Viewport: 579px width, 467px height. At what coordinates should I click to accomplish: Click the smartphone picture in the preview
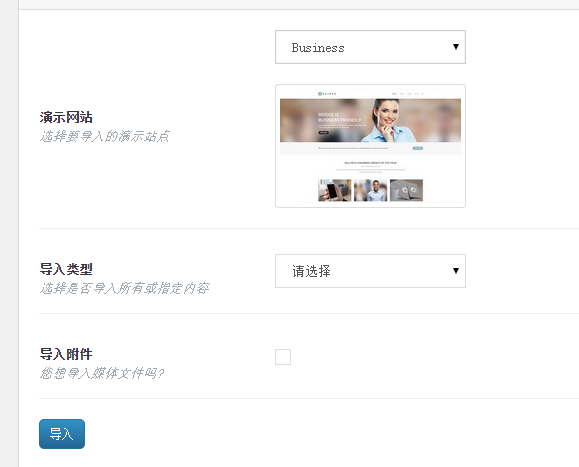pos(335,190)
